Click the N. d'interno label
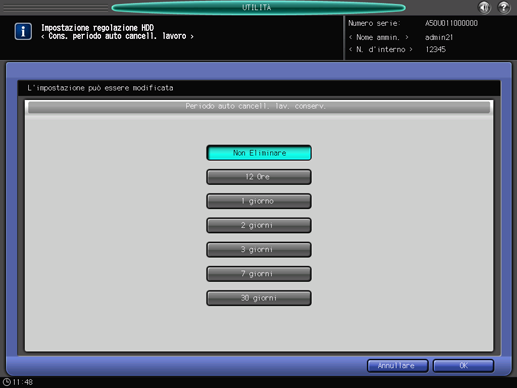 coord(380,50)
